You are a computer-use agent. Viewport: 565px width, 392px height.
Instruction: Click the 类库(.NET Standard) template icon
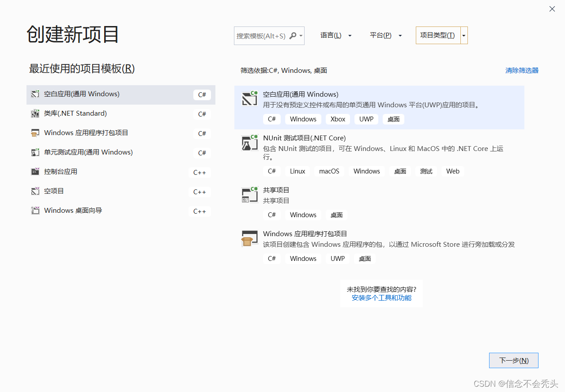pos(35,113)
